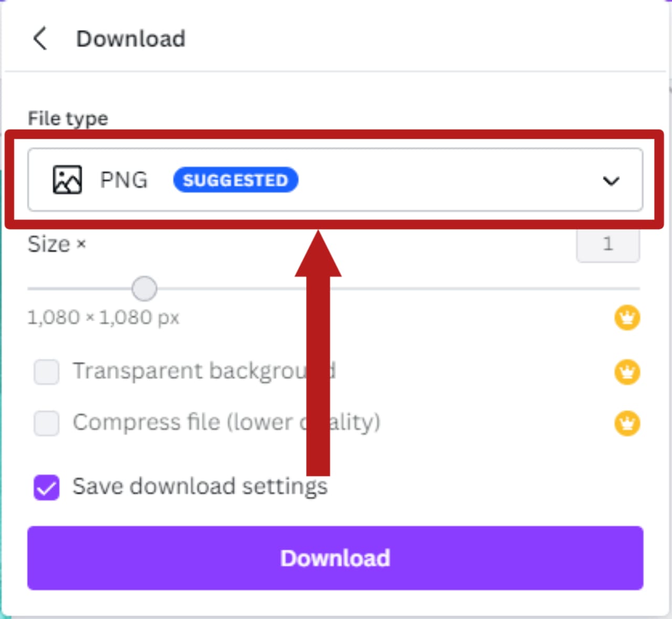This screenshot has height=619, width=672.
Task: Click the crown icon beside Transparent background
Action: click(x=627, y=372)
